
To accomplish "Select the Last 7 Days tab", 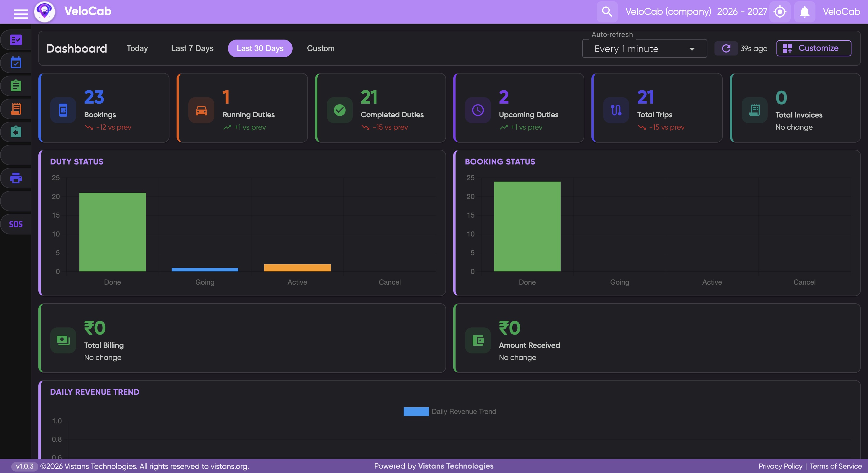I will [x=192, y=48].
